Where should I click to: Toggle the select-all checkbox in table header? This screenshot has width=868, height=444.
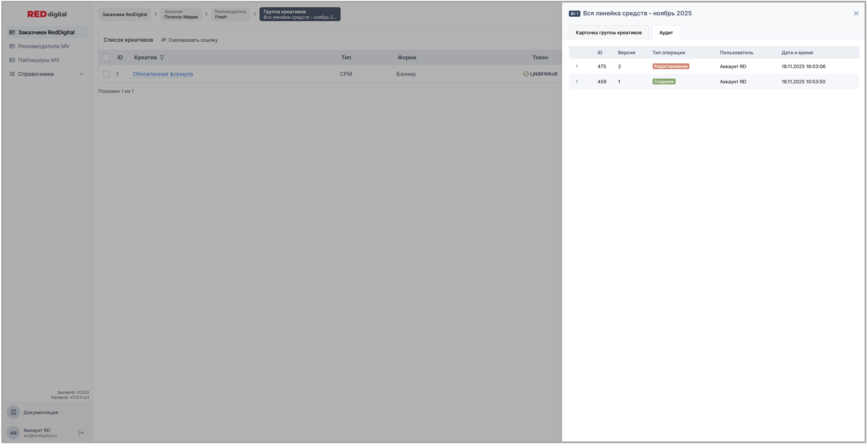(x=106, y=58)
